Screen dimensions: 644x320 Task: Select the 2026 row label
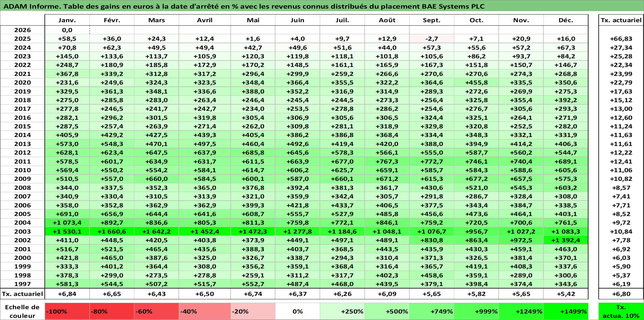23,30
